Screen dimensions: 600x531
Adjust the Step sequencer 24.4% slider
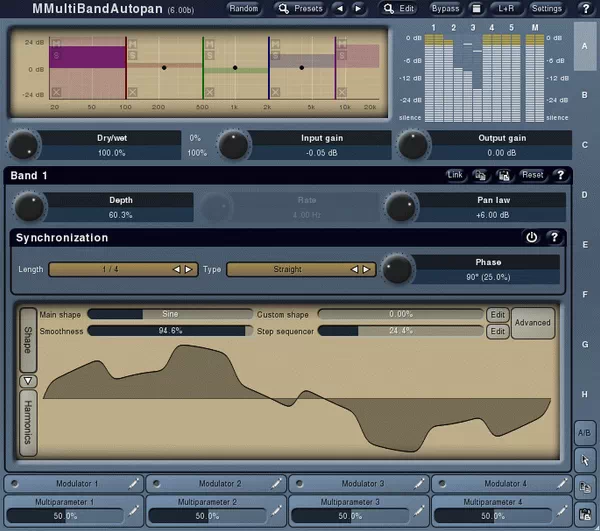[x=401, y=331]
